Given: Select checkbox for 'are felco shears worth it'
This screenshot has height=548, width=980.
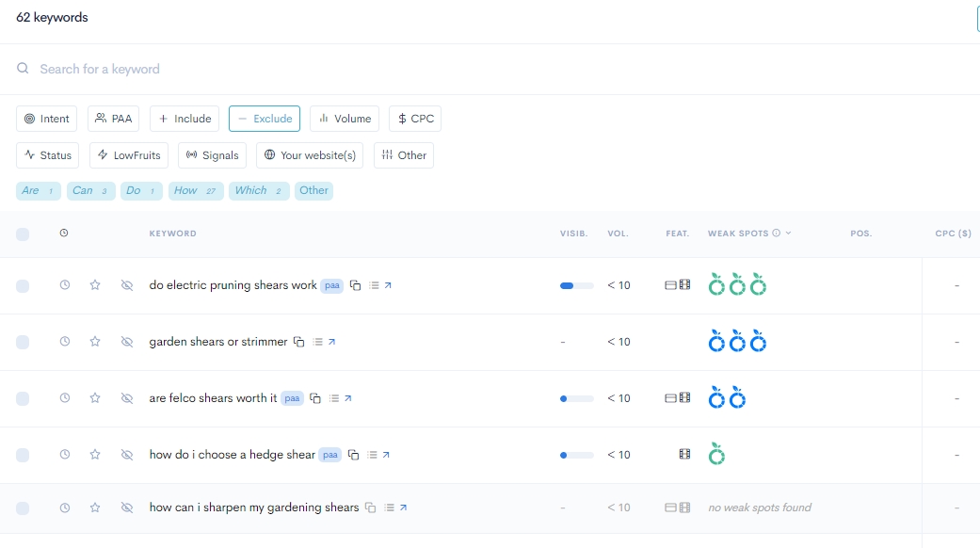Looking at the screenshot, I should pos(23,398).
